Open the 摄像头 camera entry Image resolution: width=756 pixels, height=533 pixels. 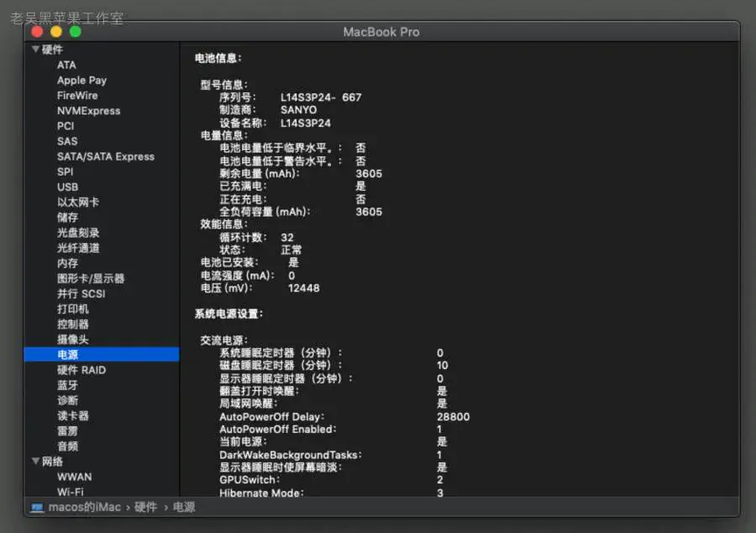73,340
